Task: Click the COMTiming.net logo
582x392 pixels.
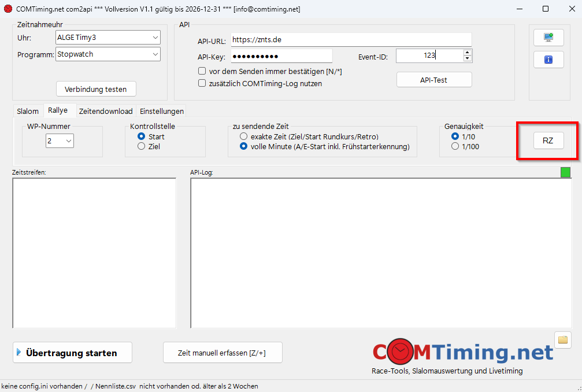Action: (x=462, y=352)
